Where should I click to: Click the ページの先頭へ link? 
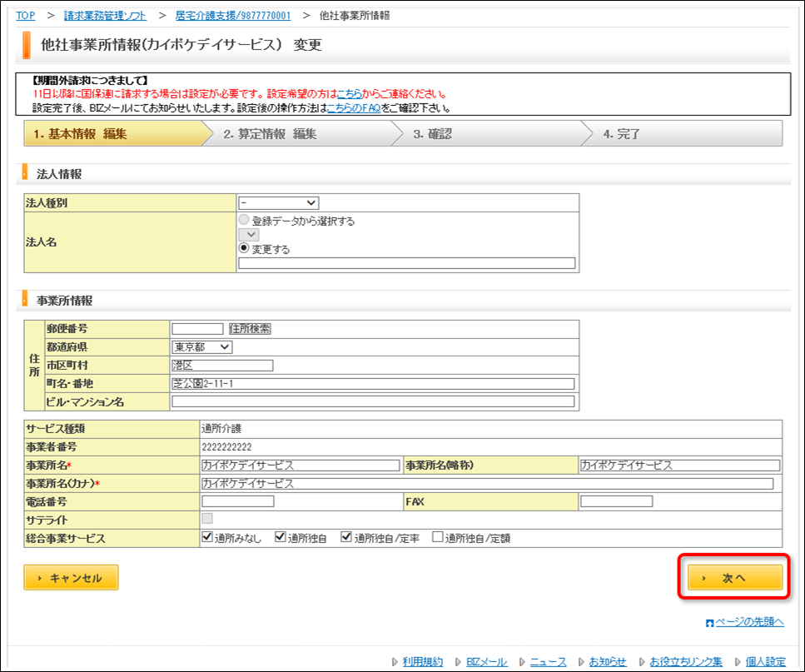[749, 622]
